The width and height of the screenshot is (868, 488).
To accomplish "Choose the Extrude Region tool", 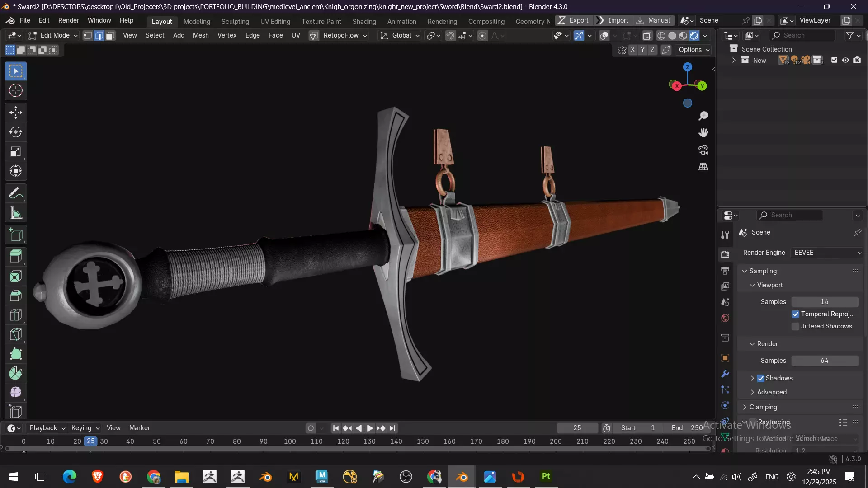I will click(16, 256).
